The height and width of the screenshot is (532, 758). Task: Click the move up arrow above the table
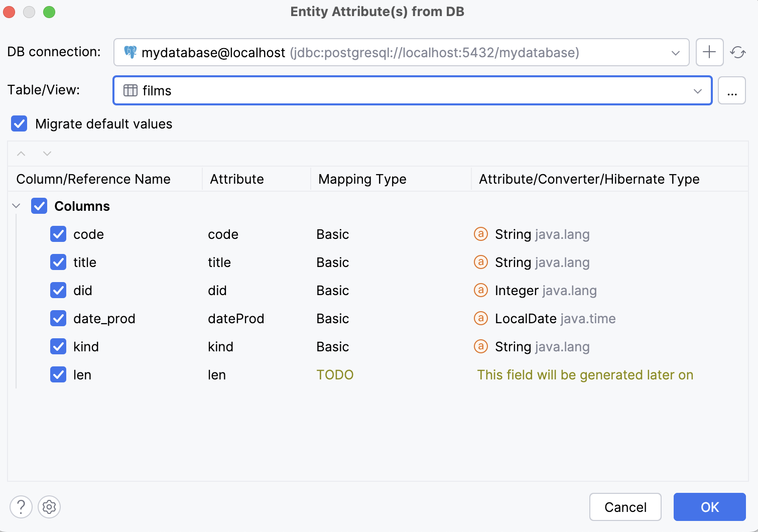21,154
